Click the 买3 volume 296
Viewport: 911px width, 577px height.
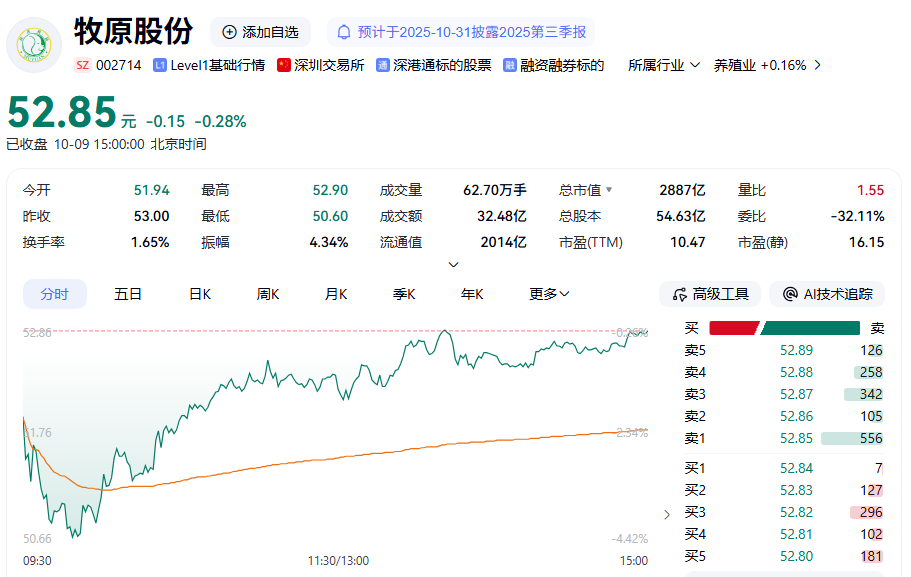871,513
